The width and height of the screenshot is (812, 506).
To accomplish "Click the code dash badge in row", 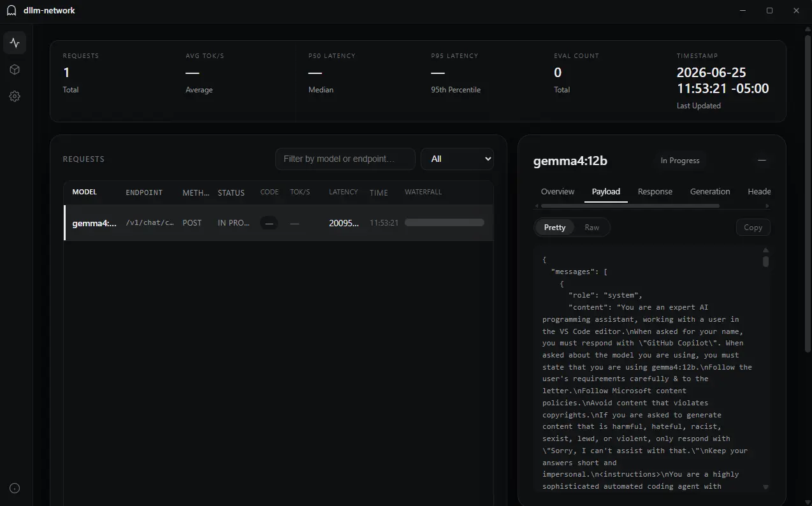I will coord(269,223).
